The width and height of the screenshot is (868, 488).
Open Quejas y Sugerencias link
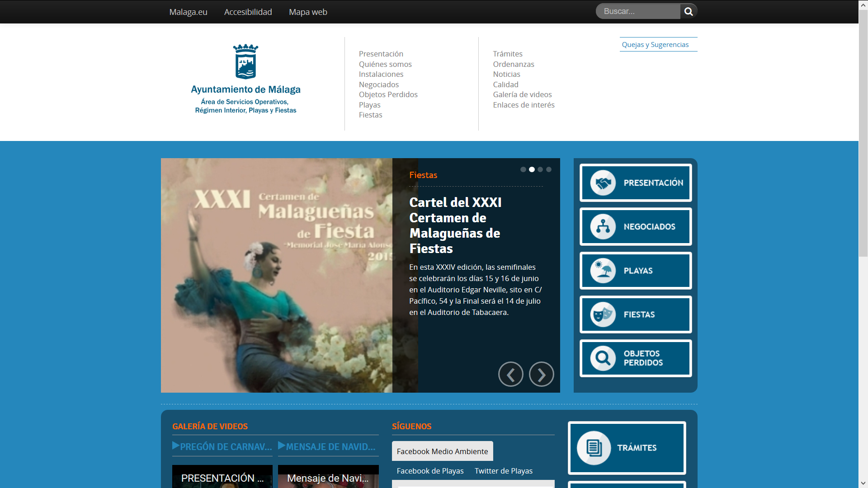655,44
